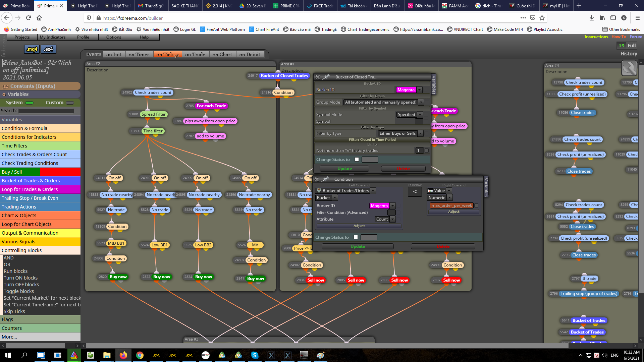Image resolution: width=644 pixels, height=362 pixels.
Task: Open the Symbol Mode dropdown
Action: click(x=420, y=115)
